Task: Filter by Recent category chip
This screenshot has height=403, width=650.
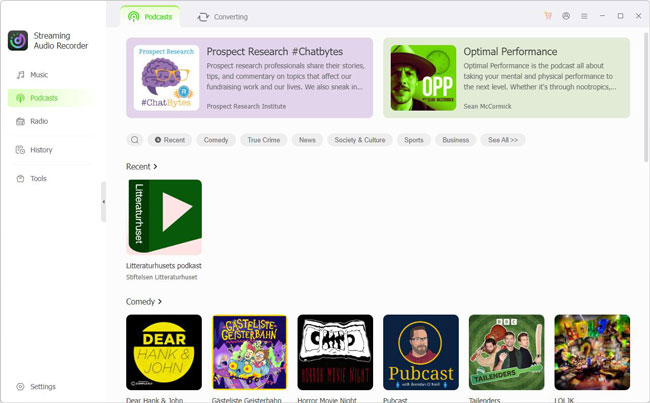Action: 170,140
